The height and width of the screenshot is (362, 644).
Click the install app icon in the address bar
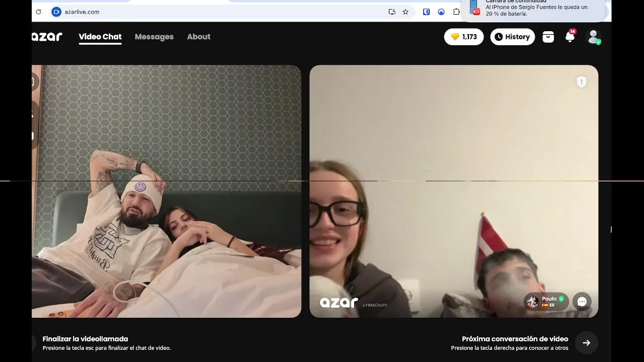click(x=392, y=12)
